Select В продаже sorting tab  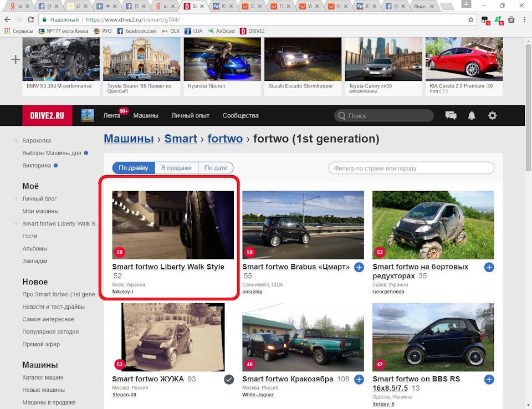click(x=176, y=168)
